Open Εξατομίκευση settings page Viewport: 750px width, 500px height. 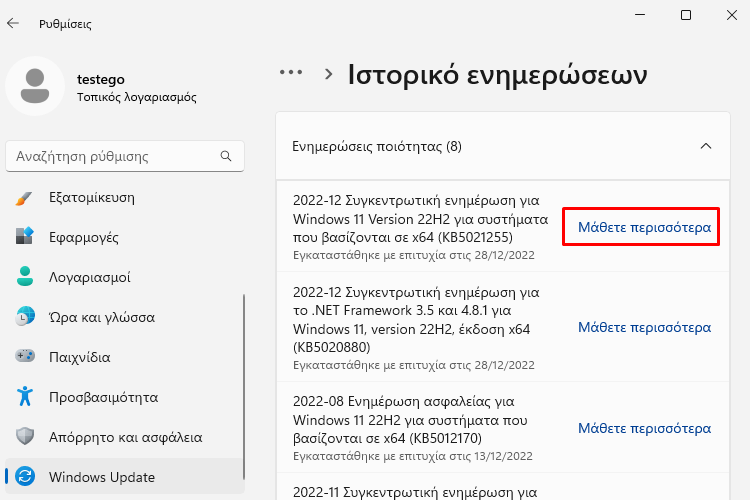click(x=124, y=198)
